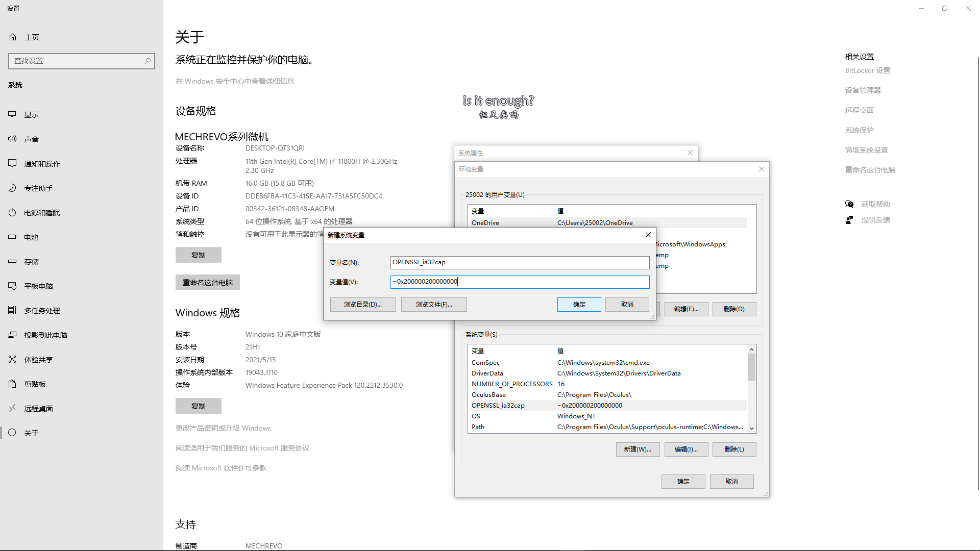The image size is (980, 551).
Task: Click 浏览文件(F)... button
Action: pyautogui.click(x=434, y=305)
